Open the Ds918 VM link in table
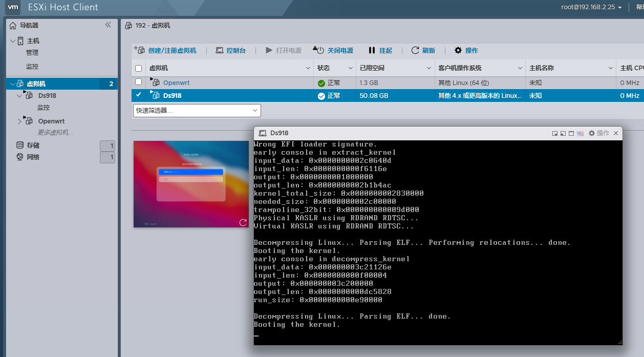The image size is (644, 357). [x=173, y=95]
